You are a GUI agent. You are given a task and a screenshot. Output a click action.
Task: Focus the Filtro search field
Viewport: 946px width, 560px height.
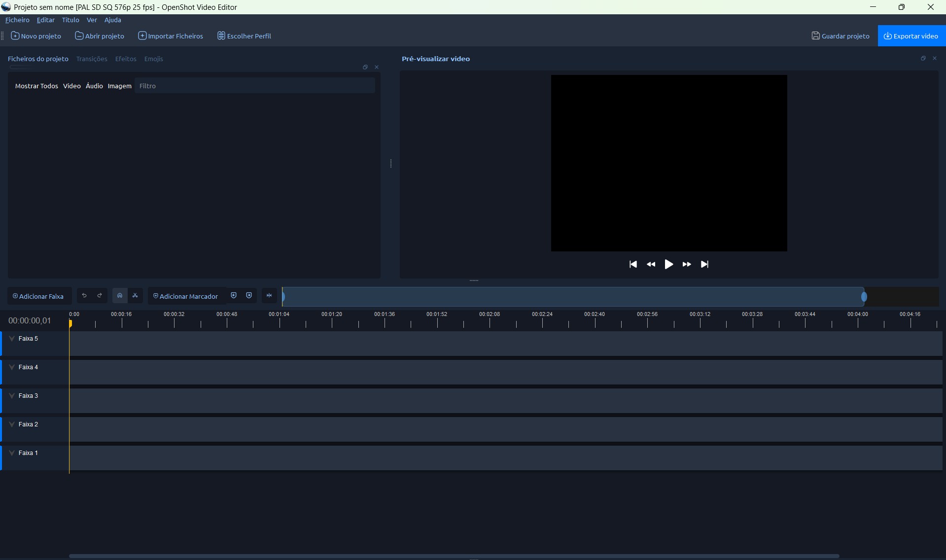[255, 86]
